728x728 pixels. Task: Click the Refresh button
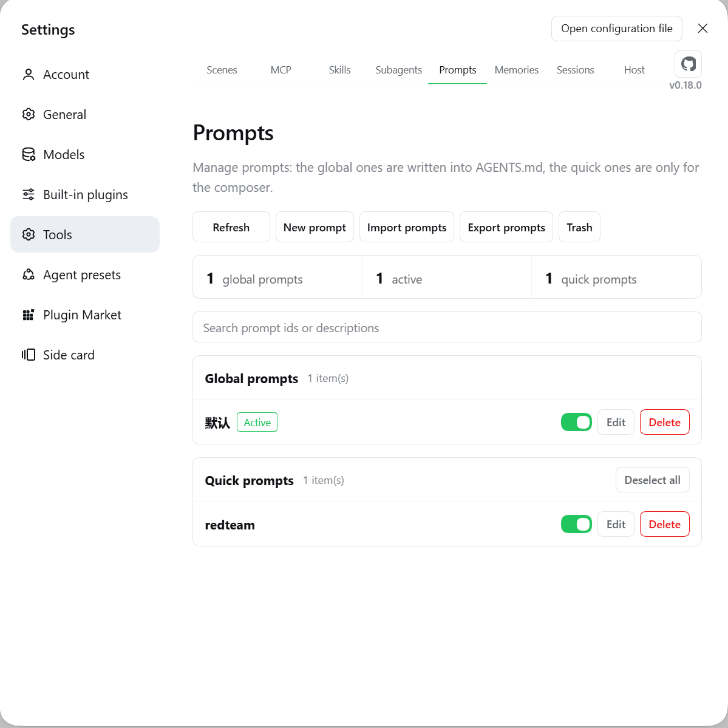pyautogui.click(x=231, y=227)
